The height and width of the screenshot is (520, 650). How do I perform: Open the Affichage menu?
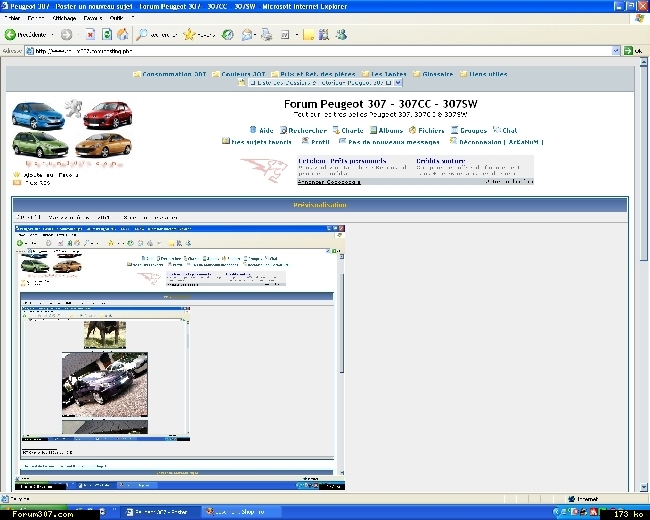tap(64, 18)
